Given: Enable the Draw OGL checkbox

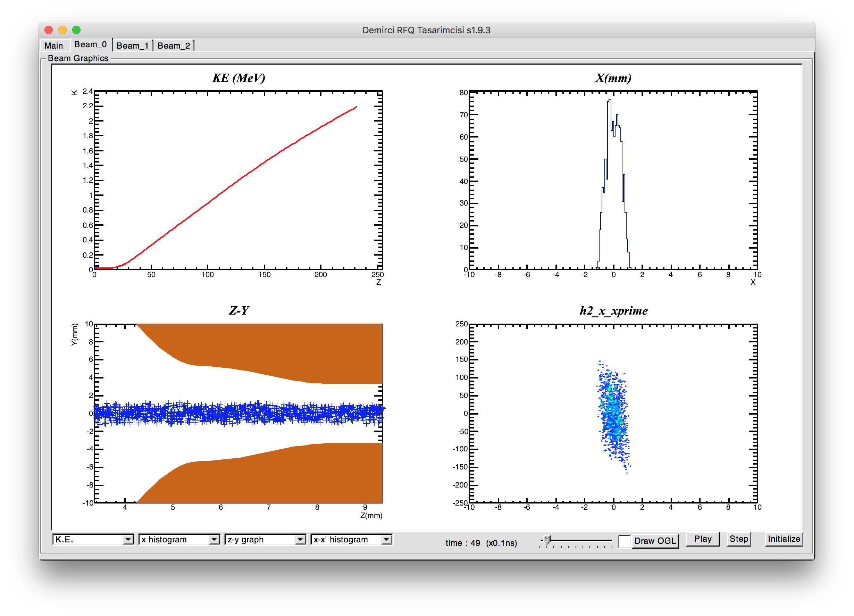Looking at the screenshot, I should 624,541.
